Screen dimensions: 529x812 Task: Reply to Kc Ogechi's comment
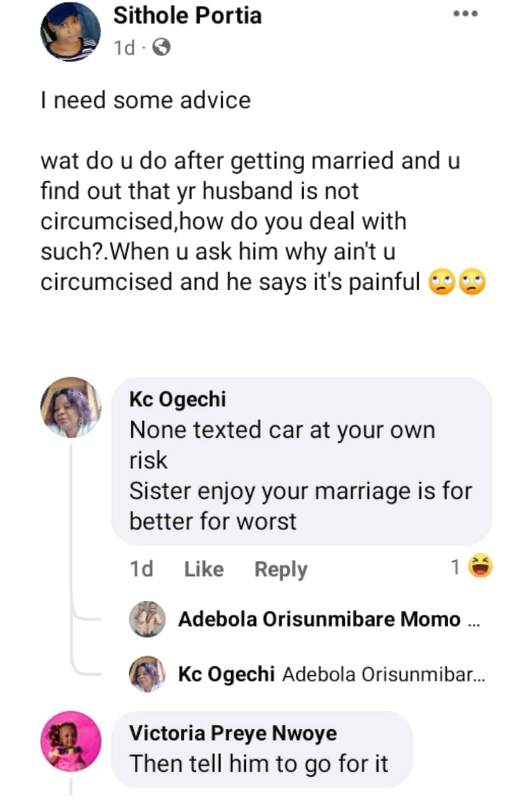pyautogui.click(x=281, y=569)
